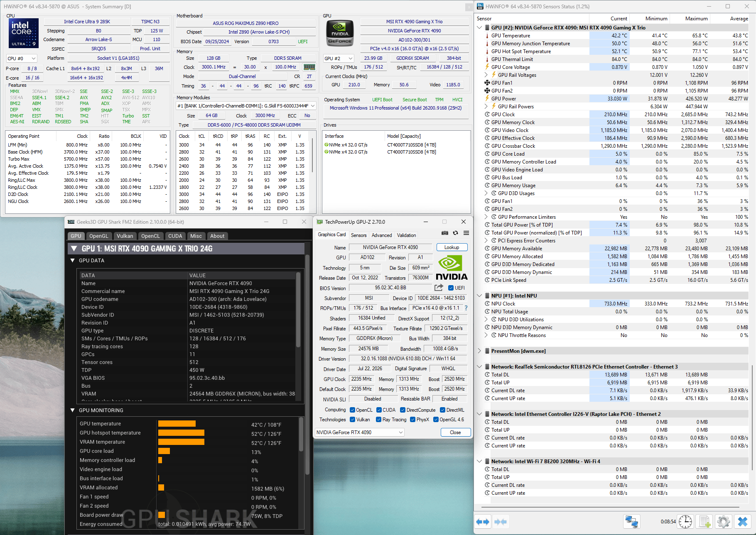This screenshot has width=756, height=535.
Task: Click the GPU Fan1 RPM fan icon
Action: coord(487,83)
